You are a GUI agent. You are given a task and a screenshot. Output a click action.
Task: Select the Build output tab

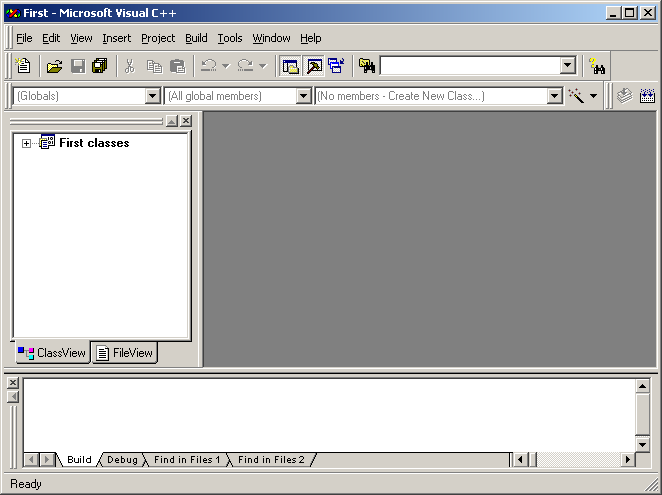click(79, 460)
